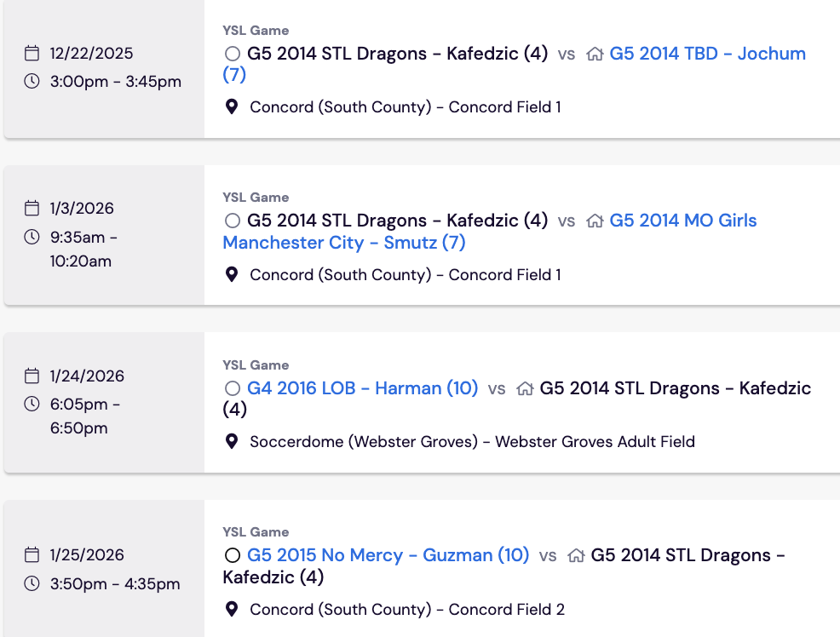The image size is (840, 637).
Task: Select the radio circle beside G5 2015 No Mercy
Action: [233, 555]
